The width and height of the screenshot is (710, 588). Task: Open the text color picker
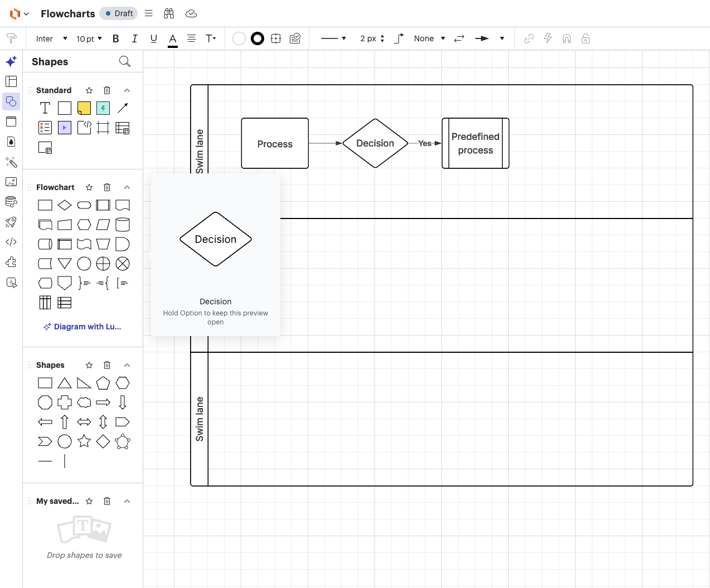click(x=173, y=38)
